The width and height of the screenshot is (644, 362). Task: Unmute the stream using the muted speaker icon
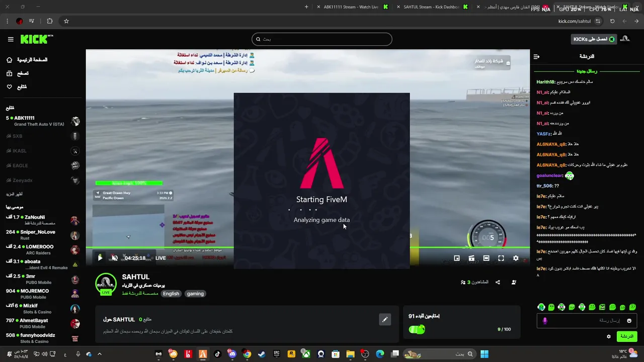115,258
